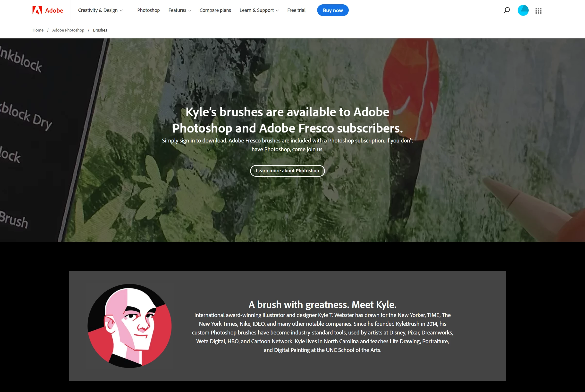585x392 pixels.
Task: Open the search magnifier icon
Action: coord(507,10)
